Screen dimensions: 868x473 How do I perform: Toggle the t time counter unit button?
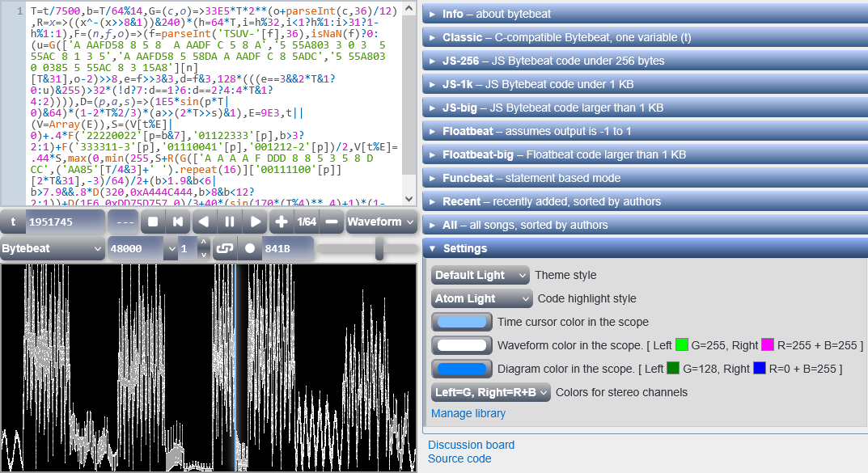click(x=14, y=222)
